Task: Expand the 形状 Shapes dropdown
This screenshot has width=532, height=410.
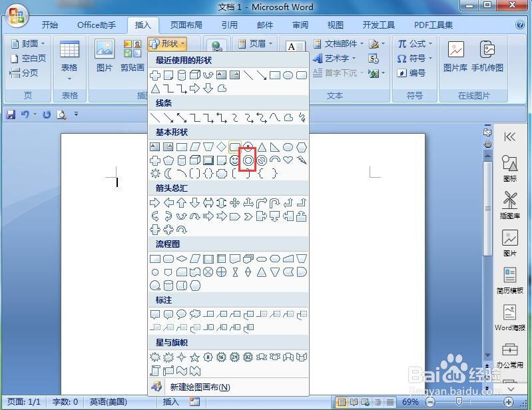Action: [167, 44]
